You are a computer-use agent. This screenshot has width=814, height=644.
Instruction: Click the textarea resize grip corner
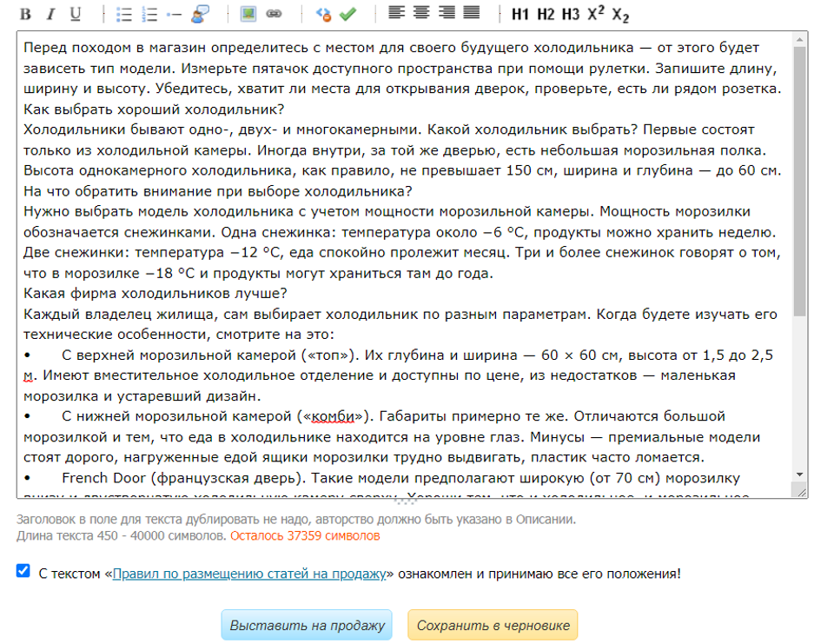point(802,491)
